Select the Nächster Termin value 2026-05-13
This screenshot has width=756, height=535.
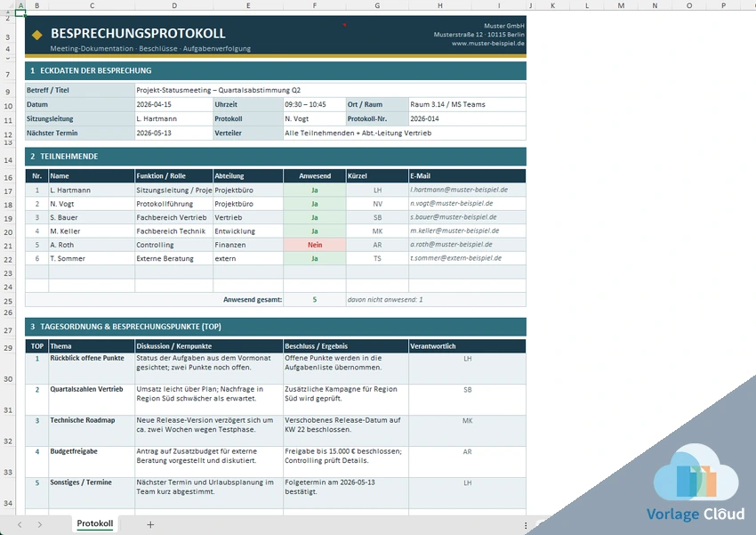tap(174, 134)
